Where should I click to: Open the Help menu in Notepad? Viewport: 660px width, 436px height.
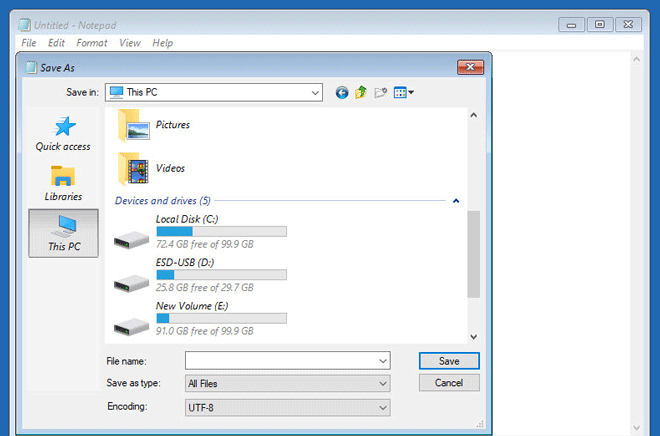(162, 43)
